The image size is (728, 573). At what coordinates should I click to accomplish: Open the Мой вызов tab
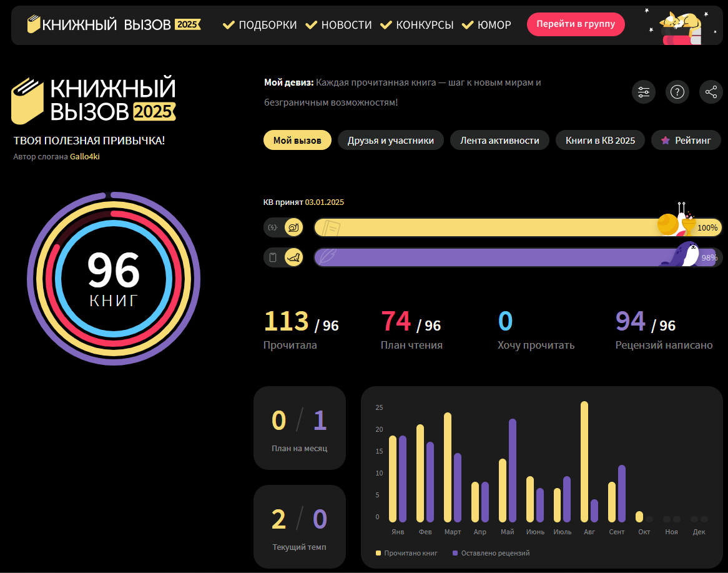(297, 141)
